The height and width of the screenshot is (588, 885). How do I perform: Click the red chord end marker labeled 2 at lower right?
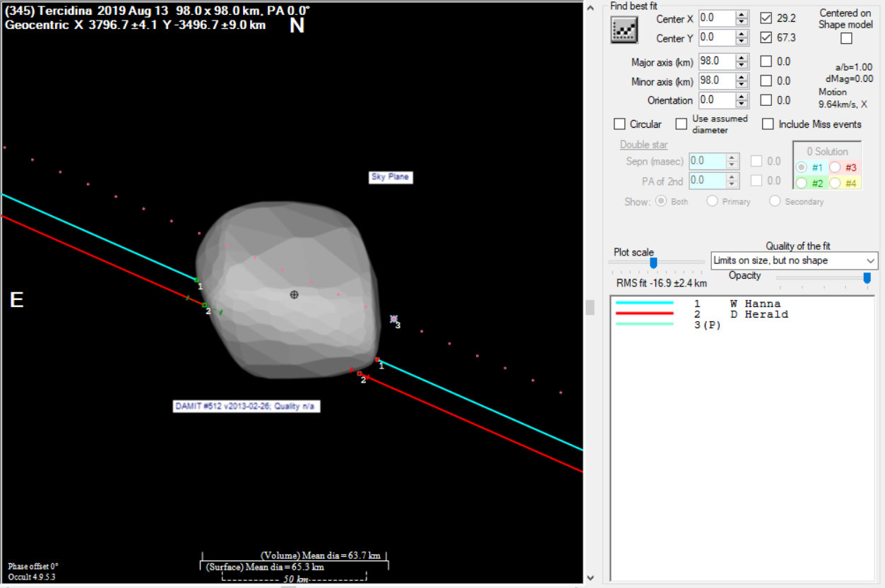pos(360,373)
